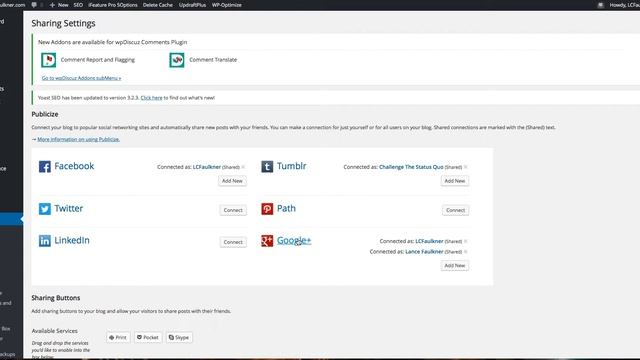The height and width of the screenshot is (360, 640).
Task: Connect Twitter account
Action: pyautogui.click(x=233, y=210)
